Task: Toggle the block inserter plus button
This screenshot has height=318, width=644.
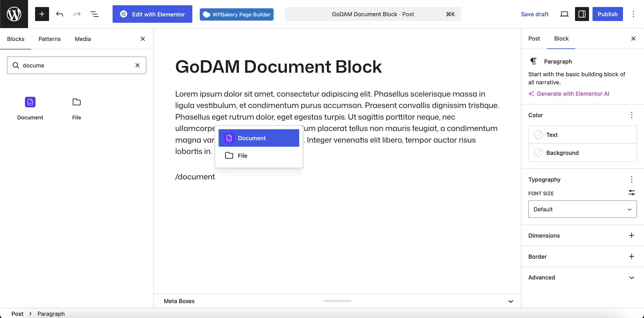Action: click(42, 14)
